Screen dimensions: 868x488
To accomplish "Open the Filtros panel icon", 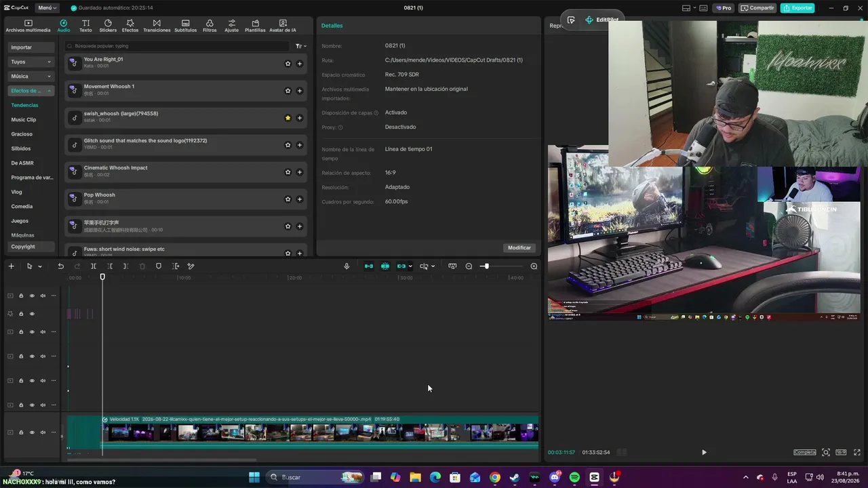I will [x=210, y=26].
